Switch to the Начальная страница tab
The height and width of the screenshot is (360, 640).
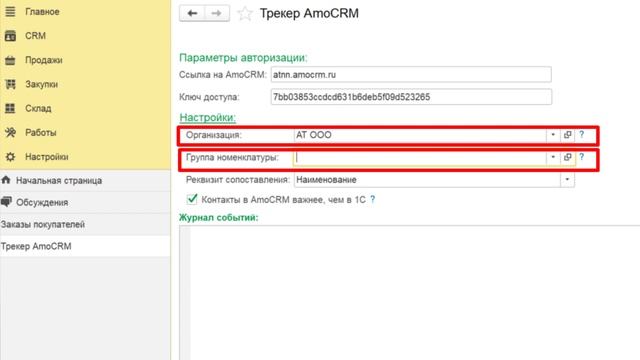85,180
